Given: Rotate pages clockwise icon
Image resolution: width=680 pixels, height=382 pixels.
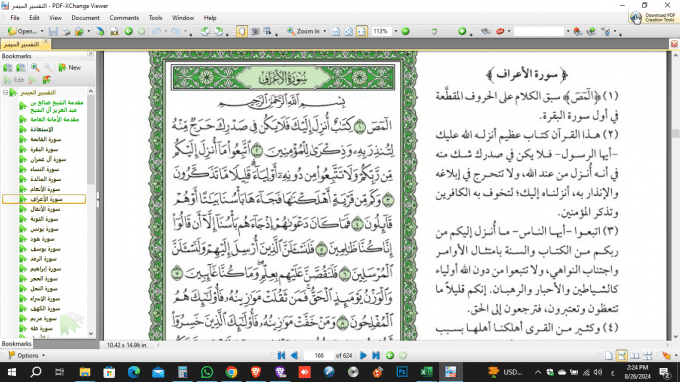Looking at the screenshot, I should tap(218, 31).
